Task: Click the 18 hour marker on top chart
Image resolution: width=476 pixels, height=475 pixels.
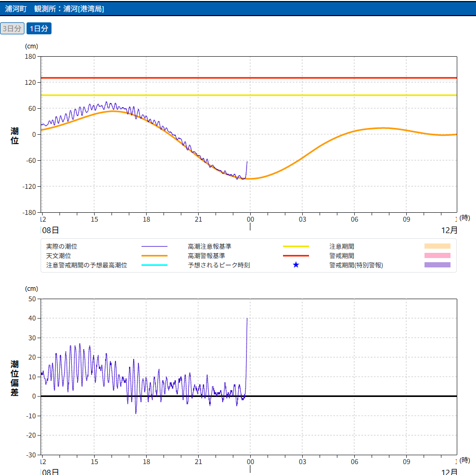Action: [x=146, y=219]
